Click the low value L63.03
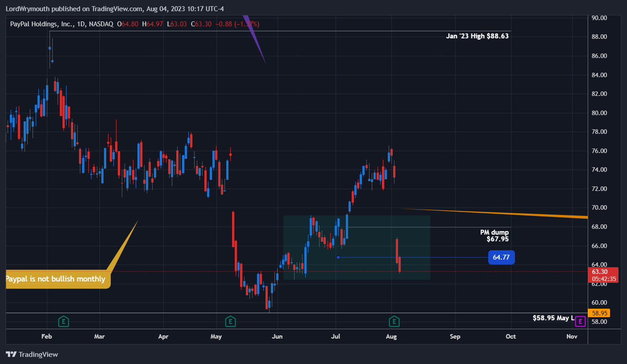Screen dimensions: 627x364 pos(177,24)
